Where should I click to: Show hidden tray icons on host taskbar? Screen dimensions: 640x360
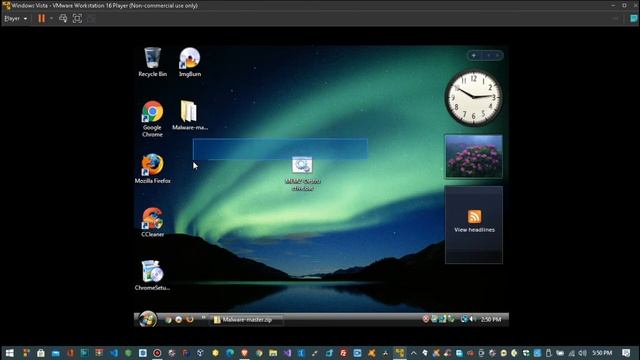click(x=414, y=353)
